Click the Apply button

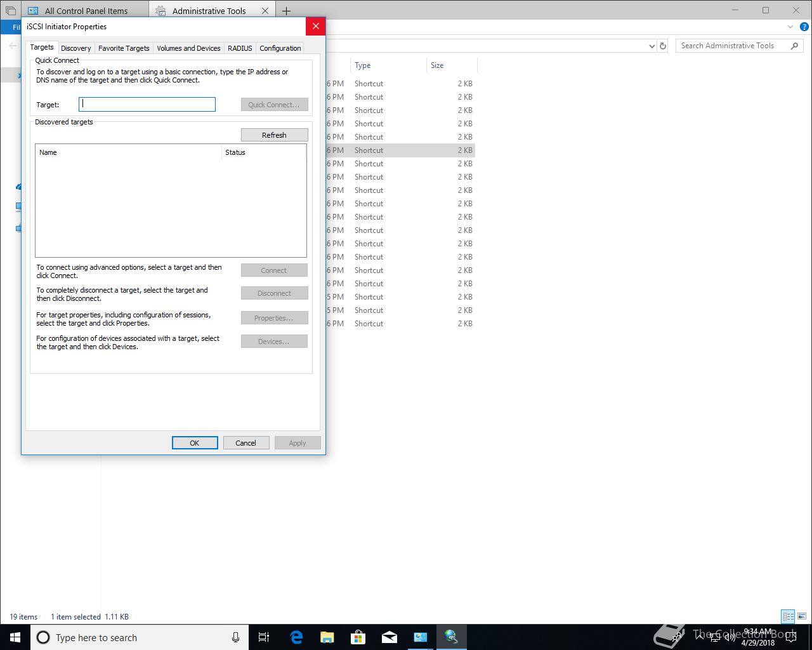298,443
